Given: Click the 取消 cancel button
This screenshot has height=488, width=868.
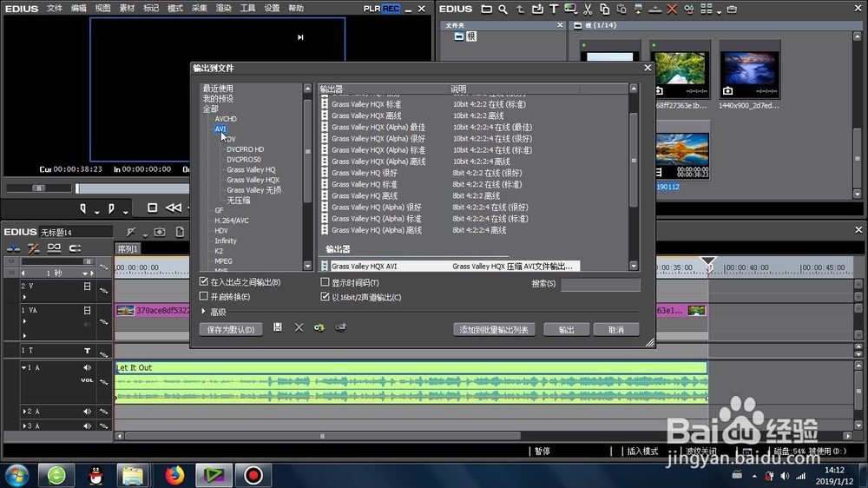Looking at the screenshot, I should [x=616, y=330].
